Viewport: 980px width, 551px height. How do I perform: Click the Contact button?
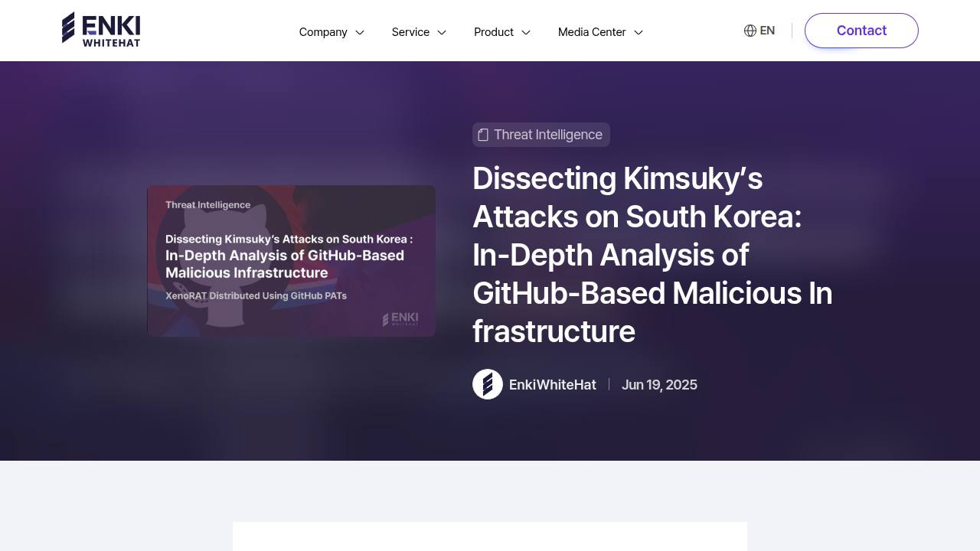tap(861, 31)
